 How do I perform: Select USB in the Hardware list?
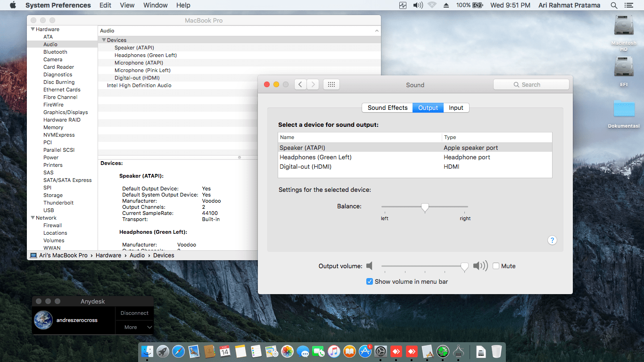(49, 210)
